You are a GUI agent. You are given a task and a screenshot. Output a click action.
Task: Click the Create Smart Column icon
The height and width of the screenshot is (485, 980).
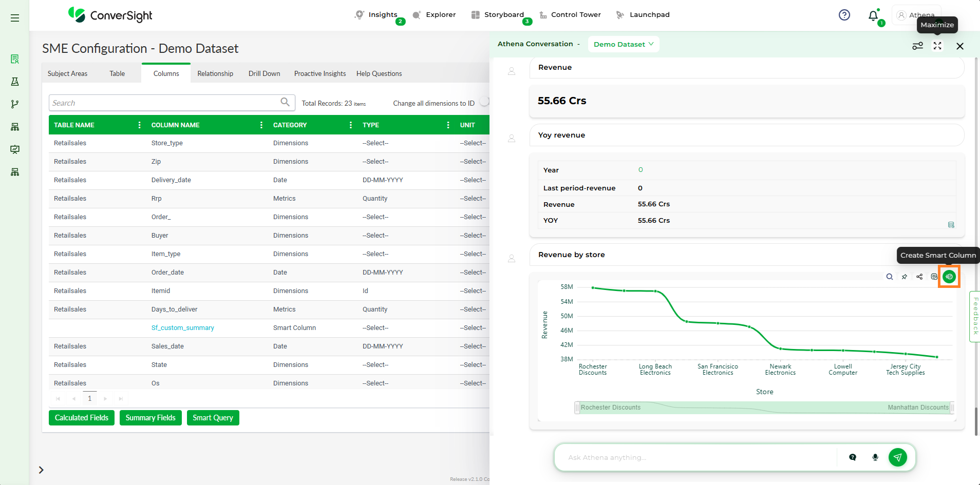pos(949,277)
